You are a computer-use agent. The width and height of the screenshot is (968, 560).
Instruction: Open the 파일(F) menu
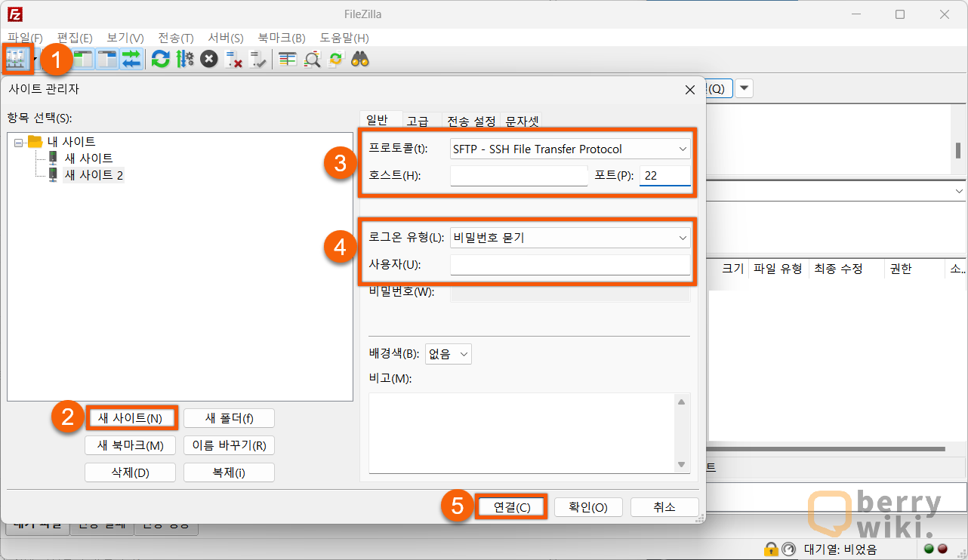(25, 38)
